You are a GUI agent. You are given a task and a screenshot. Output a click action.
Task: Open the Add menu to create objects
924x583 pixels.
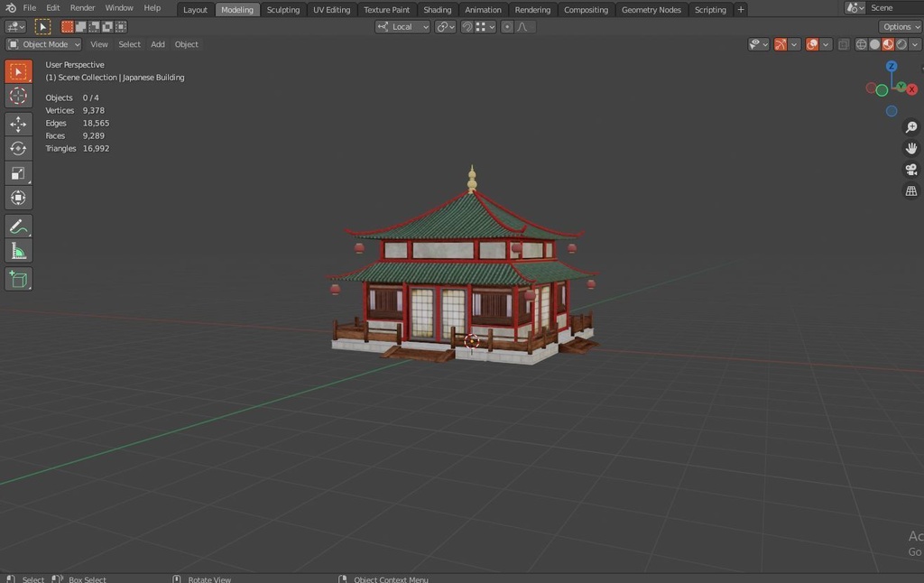[158, 43]
